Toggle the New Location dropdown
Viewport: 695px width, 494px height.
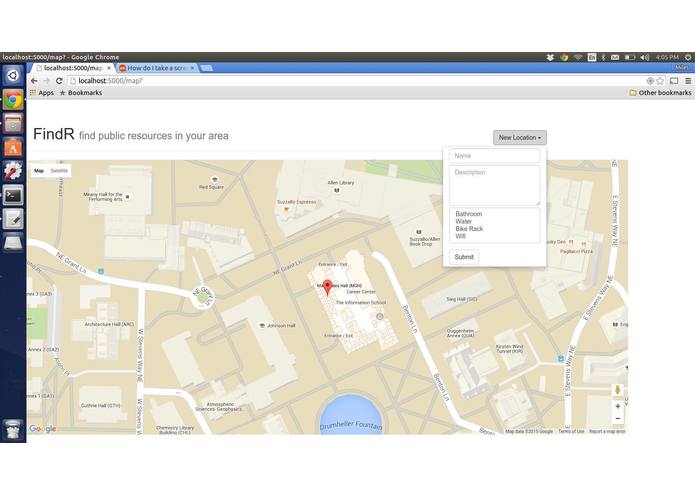(x=519, y=137)
